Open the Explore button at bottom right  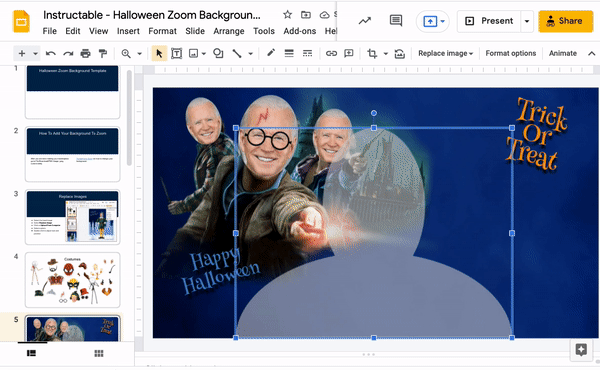pyautogui.click(x=581, y=349)
